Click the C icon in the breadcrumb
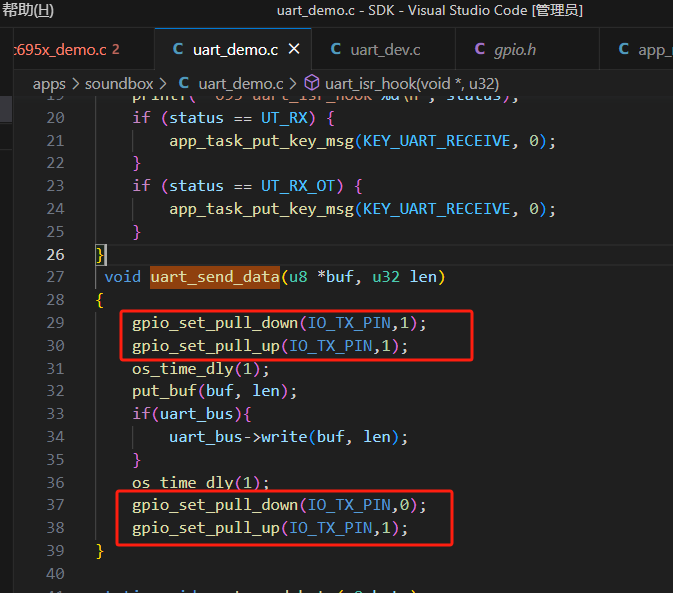This screenshot has height=593, width=673. click(x=184, y=83)
